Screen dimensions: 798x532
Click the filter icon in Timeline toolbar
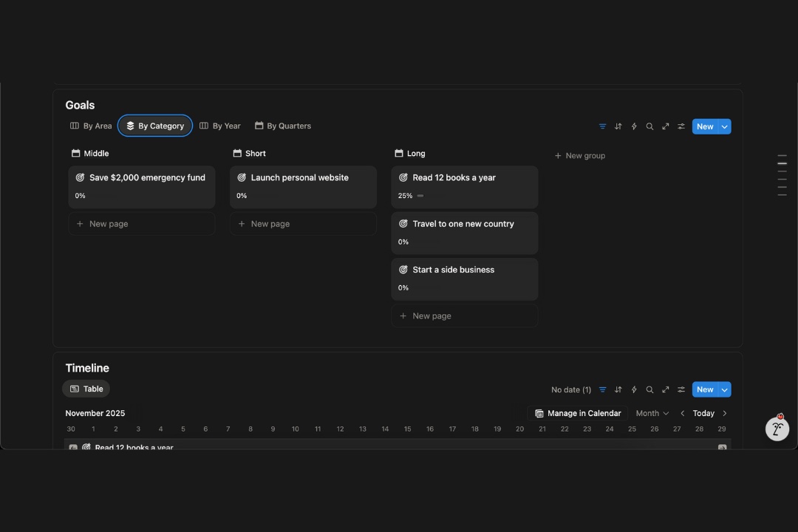(x=602, y=389)
